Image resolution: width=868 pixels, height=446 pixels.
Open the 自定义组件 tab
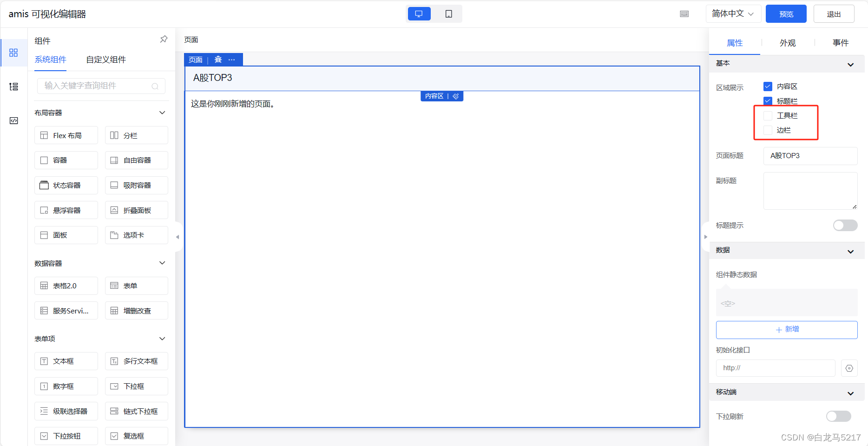click(105, 60)
